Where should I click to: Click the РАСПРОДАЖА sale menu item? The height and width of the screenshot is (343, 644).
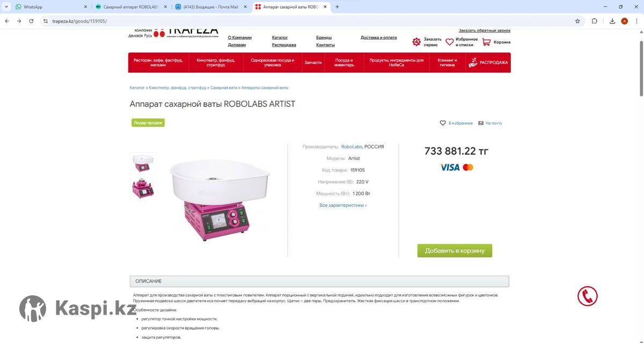click(x=488, y=63)
